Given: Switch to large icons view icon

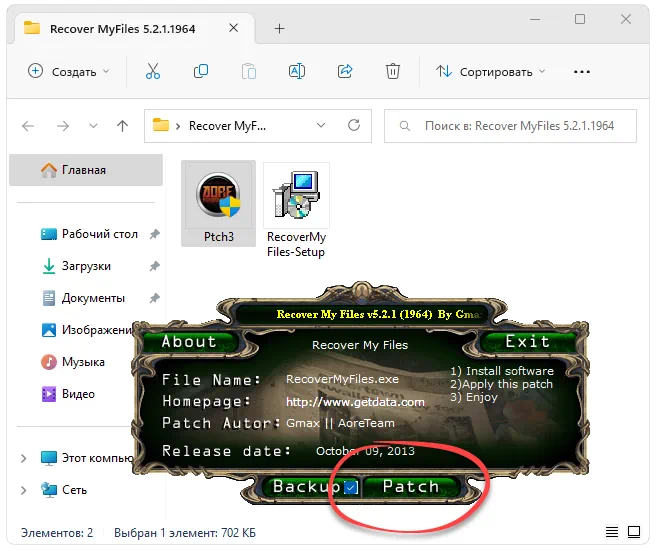Looking at the screenshot, I should coord(634,532).
